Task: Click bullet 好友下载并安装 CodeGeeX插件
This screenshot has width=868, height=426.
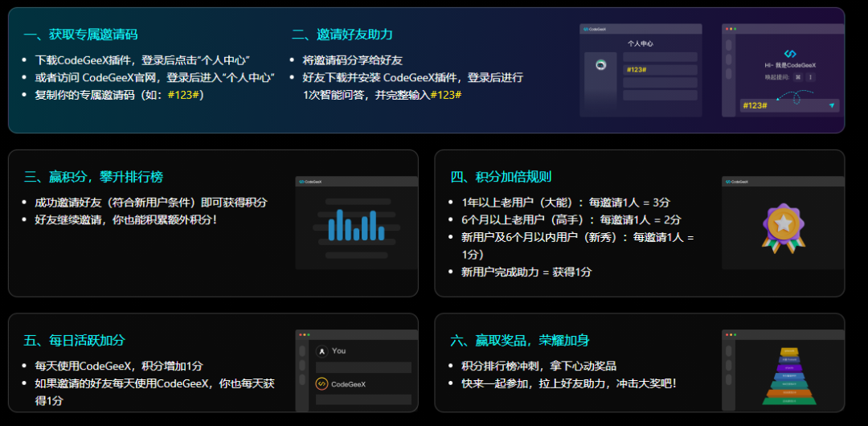Action: (413, 86)
